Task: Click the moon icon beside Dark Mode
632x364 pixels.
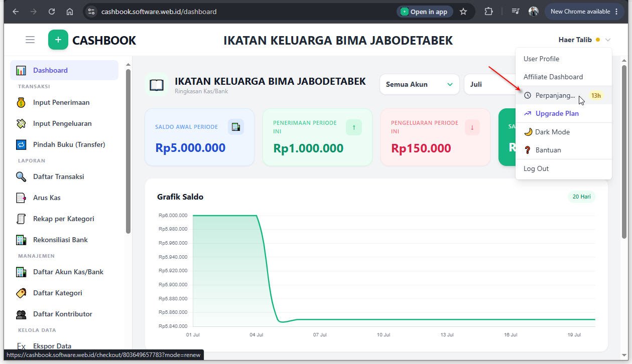Action: (528, 132)
